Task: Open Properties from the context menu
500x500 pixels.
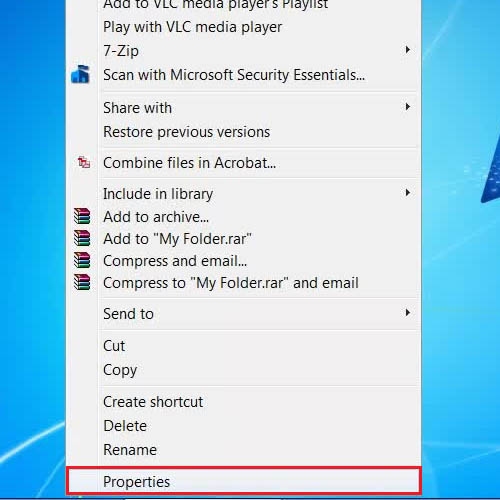Action: click(244, 481)
